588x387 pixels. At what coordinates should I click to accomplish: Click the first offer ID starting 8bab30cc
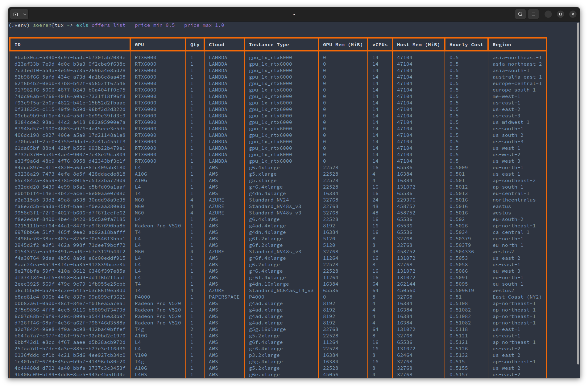70,58
